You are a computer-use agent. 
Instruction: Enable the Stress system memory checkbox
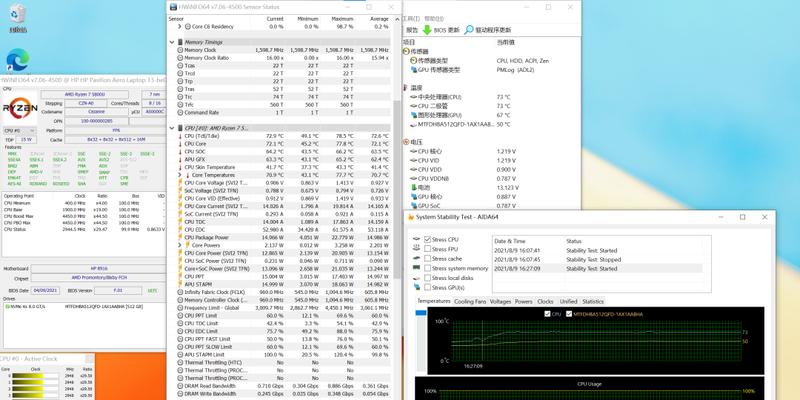428,268
